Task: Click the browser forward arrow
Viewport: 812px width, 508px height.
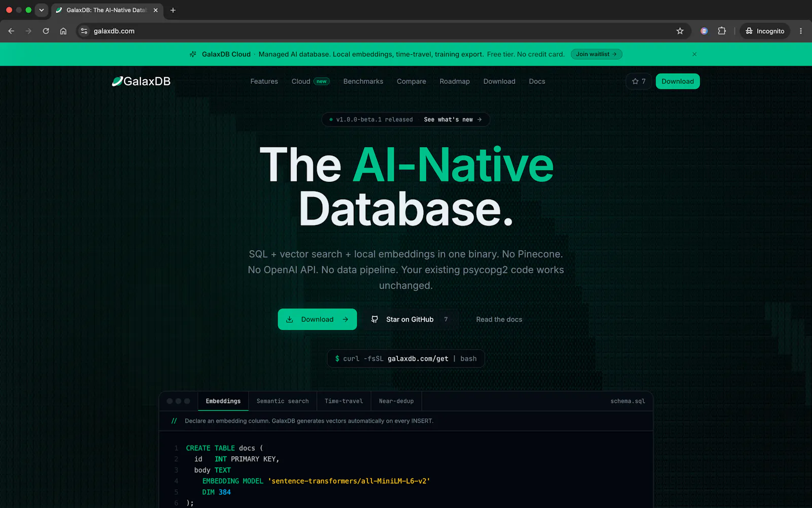Action: [28, 31]
